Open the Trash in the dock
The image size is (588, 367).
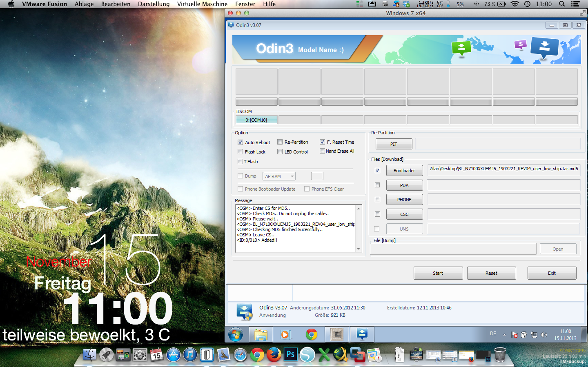pos(500,354)
